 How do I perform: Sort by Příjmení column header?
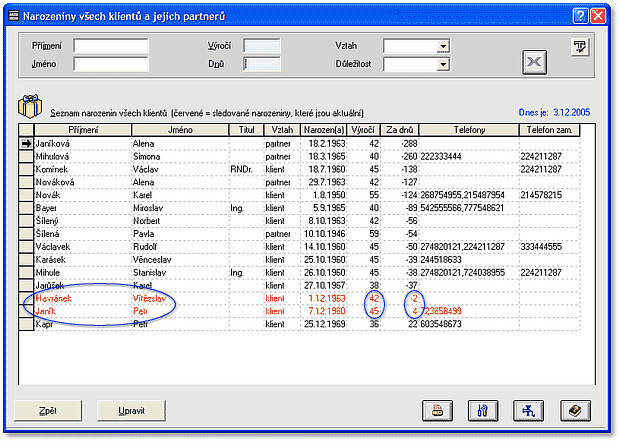click(x=83, y=130)
